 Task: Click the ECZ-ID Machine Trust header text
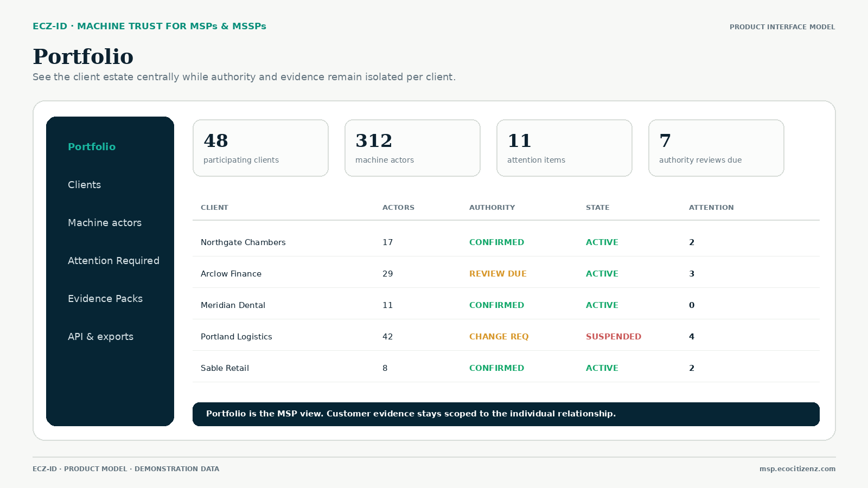tap(149, 26)
